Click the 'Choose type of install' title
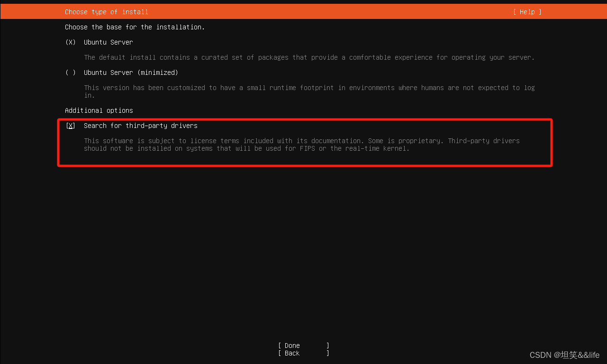 coord(107,12)
